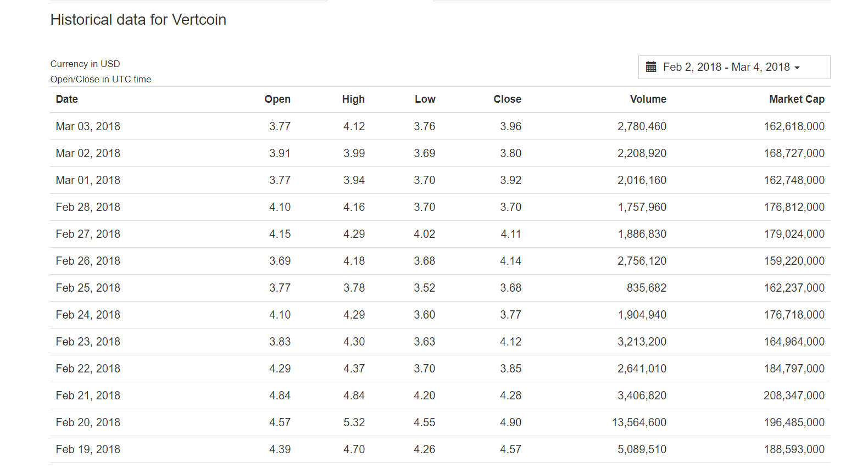Click the 4.90 close value for Feb 20
The image size is (868, 468).
coord(510,422)
